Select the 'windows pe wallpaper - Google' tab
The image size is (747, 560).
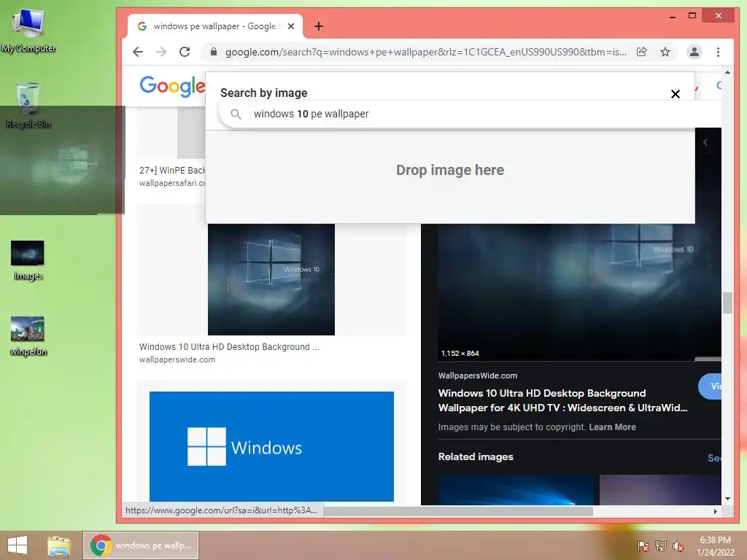pyautogui.click(x=215, y=26)
